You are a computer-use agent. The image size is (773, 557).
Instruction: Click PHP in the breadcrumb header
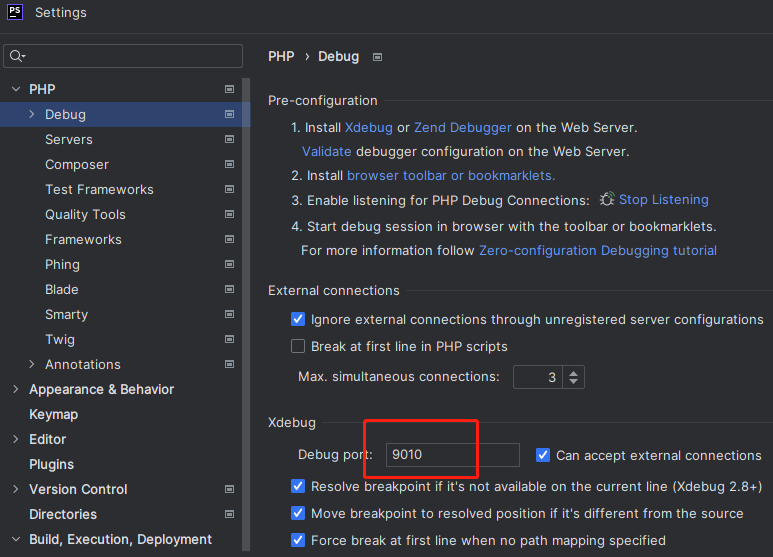click(x=281, y=57)
